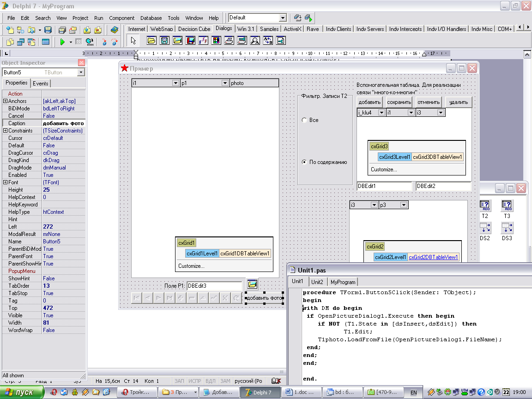Click the Start 'пуск' button
Image resolution: width=532 pixels, height=399 pixels.
(22, 392)
